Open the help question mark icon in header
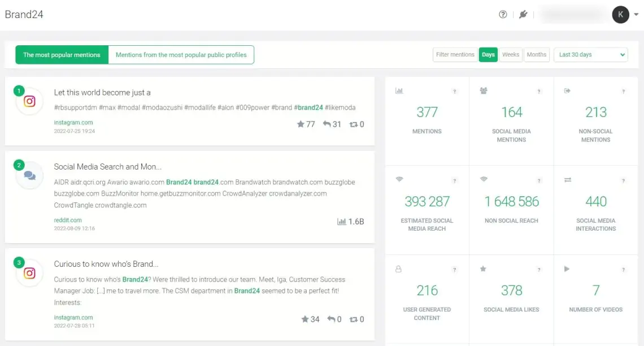Image resolution: width=644 pixels, height=346 pixels. coord(503,14)
